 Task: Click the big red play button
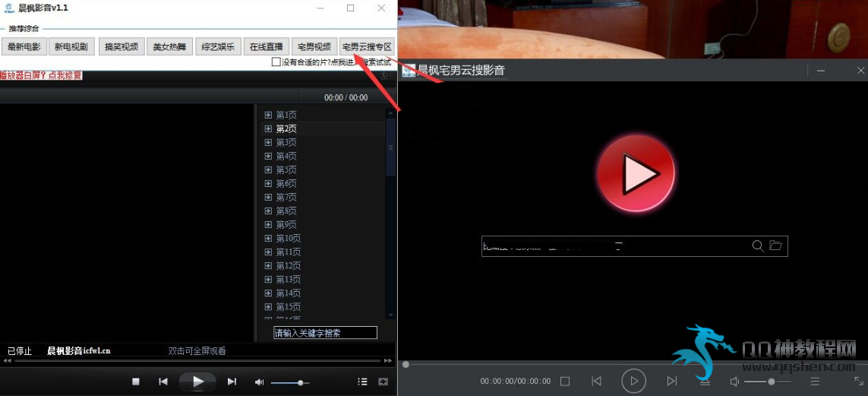pyautogui.click(x=636, y=173)
